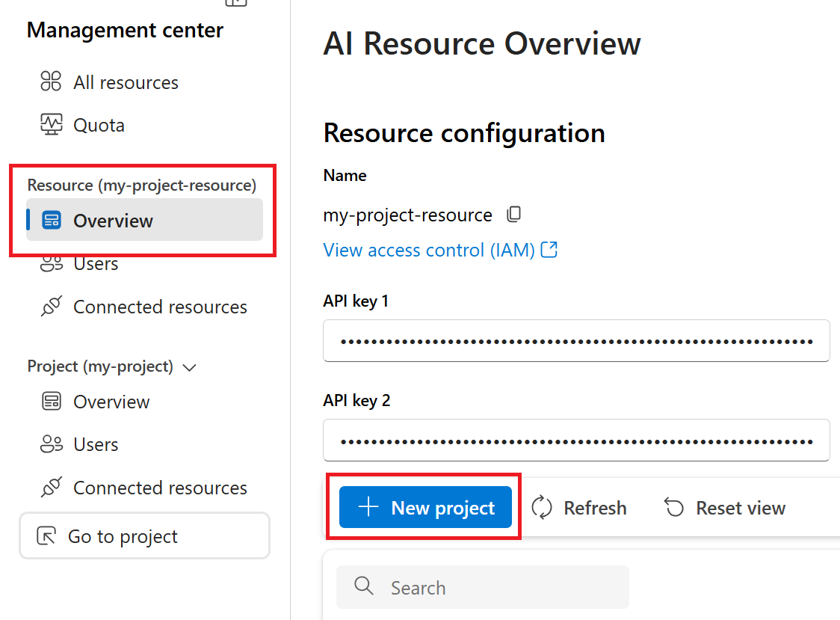Click the Users icon under Project (my-project)
840x620 pixels.
[52, 444]
